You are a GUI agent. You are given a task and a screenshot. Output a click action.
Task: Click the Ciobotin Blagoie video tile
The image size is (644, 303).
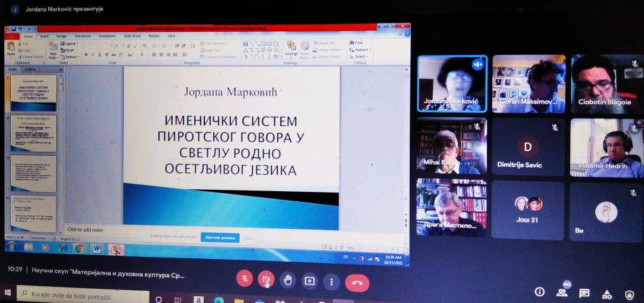pyautogui.click(x=606, y=83)
